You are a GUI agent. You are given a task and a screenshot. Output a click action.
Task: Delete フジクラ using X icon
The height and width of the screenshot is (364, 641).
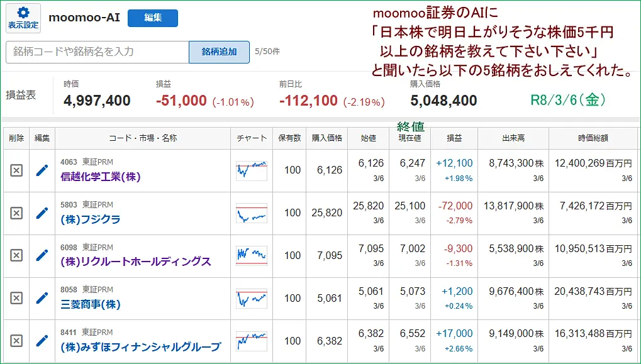click(16, 212)
